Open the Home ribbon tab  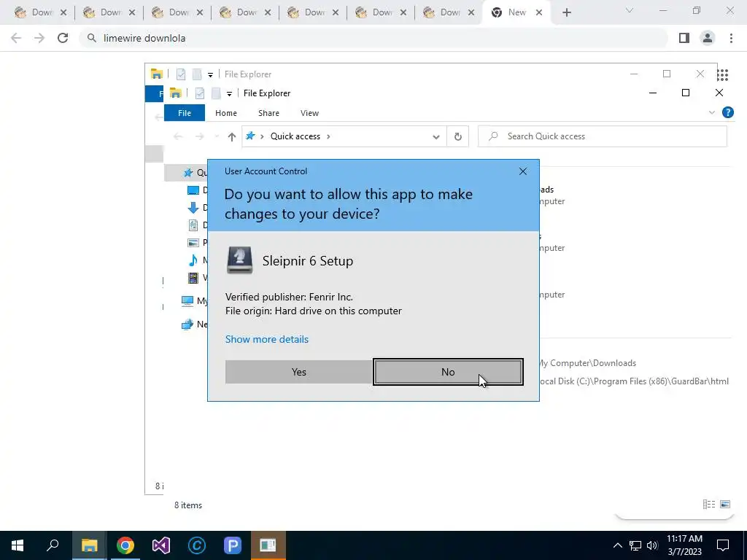[x=226, y=113]
